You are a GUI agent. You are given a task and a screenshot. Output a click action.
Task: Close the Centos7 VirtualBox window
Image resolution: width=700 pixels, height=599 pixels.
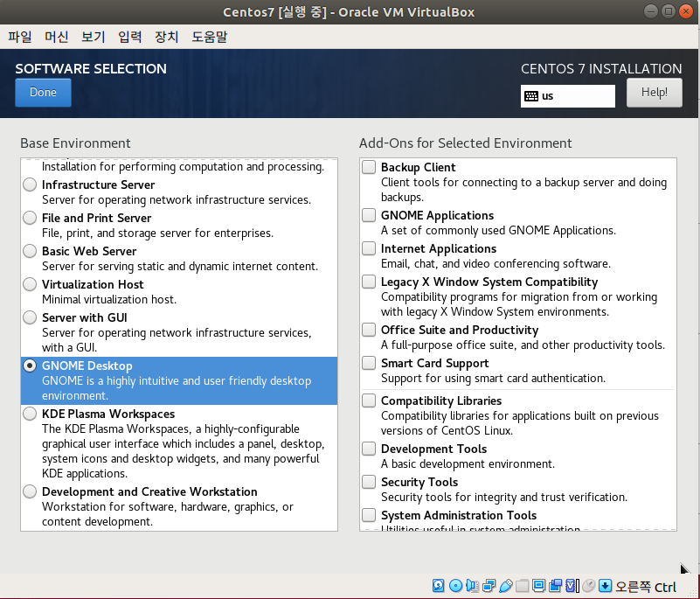coord(685,11)
